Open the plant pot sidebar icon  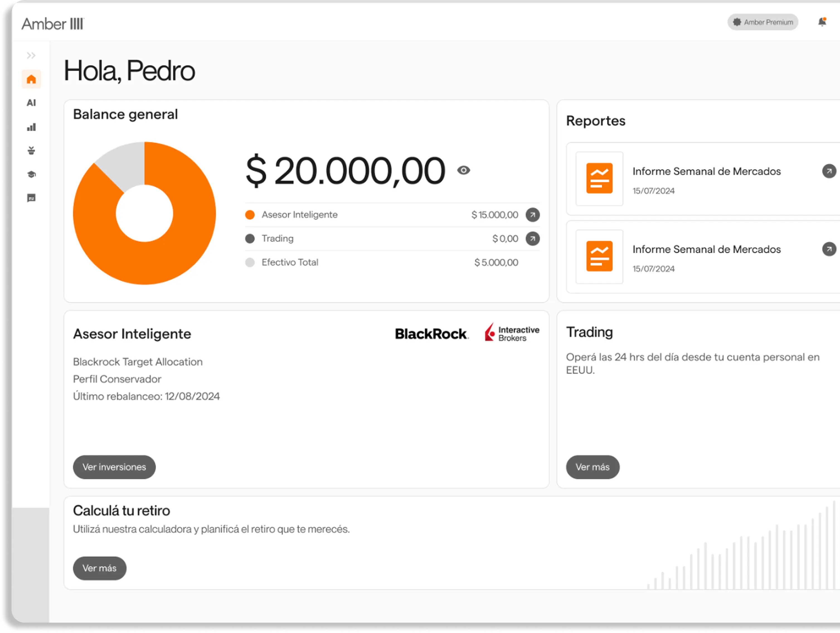pyautogui.click(x=31, y=151)
